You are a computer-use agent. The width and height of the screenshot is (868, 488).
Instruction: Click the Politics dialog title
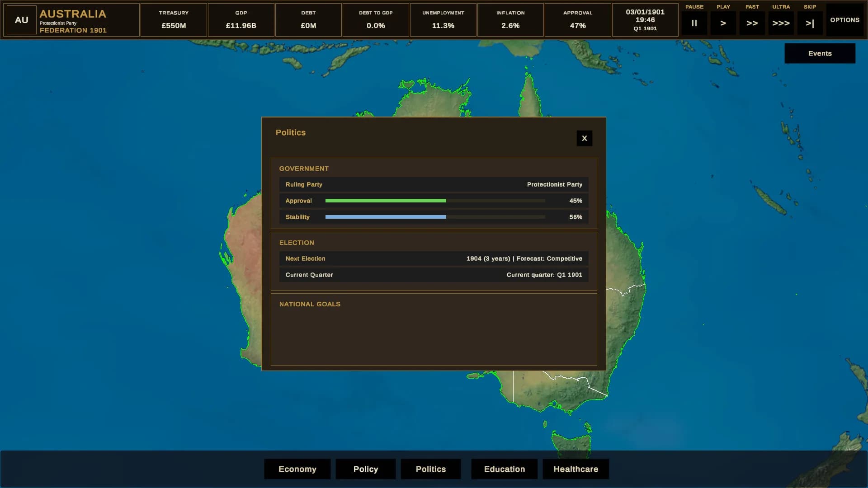[x=291, y=132]
